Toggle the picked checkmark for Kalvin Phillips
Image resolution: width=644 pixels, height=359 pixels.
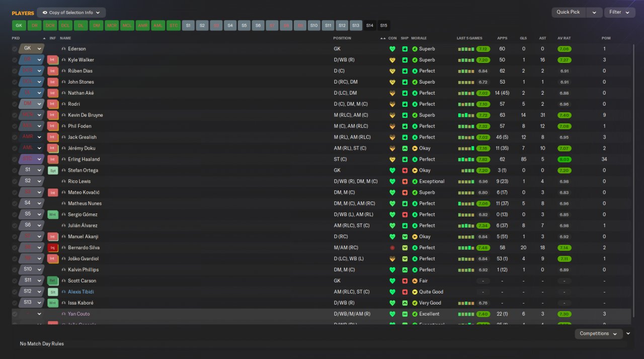15,270
